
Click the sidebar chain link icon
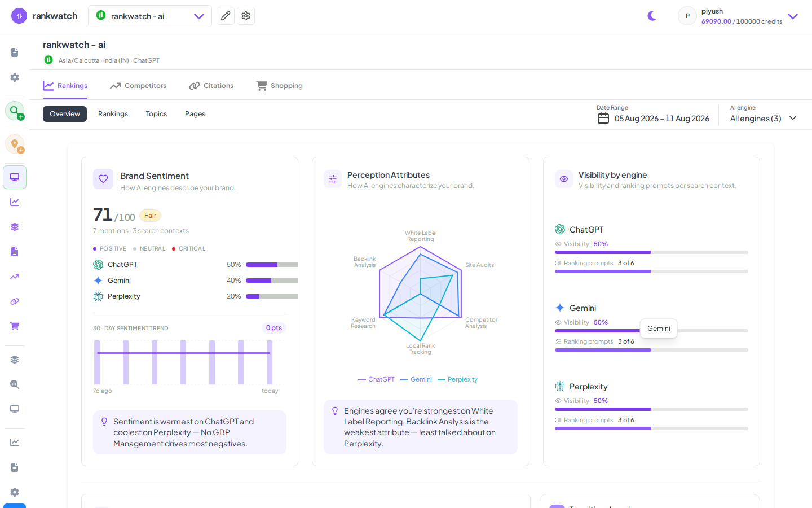coord(15,301)
